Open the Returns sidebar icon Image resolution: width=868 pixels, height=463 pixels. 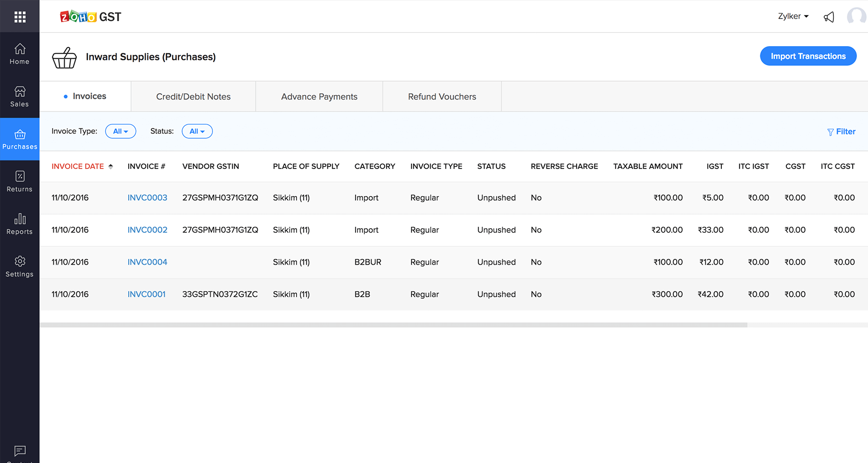click(x=20, y=182)
